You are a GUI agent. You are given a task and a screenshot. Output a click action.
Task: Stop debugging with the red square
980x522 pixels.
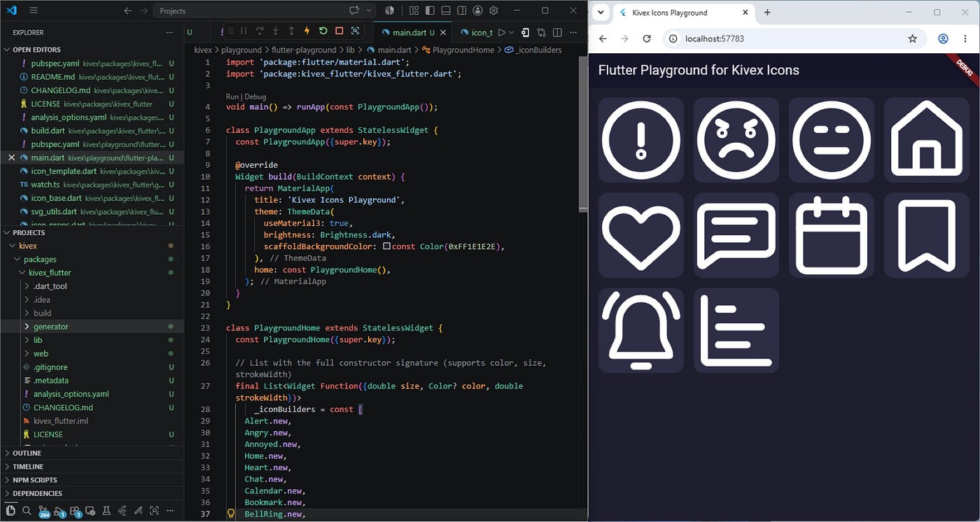tap(339, 31)
